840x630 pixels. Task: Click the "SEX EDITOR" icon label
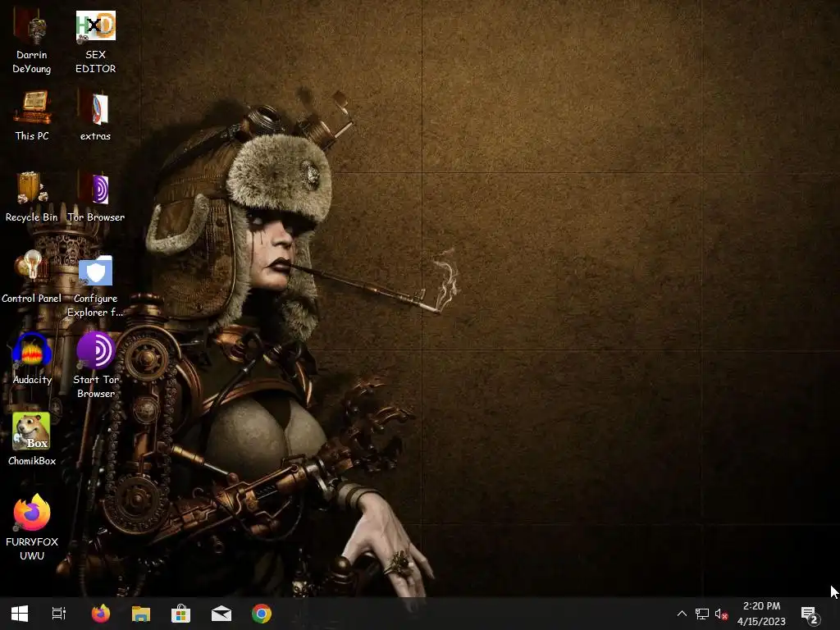[95, 62]
